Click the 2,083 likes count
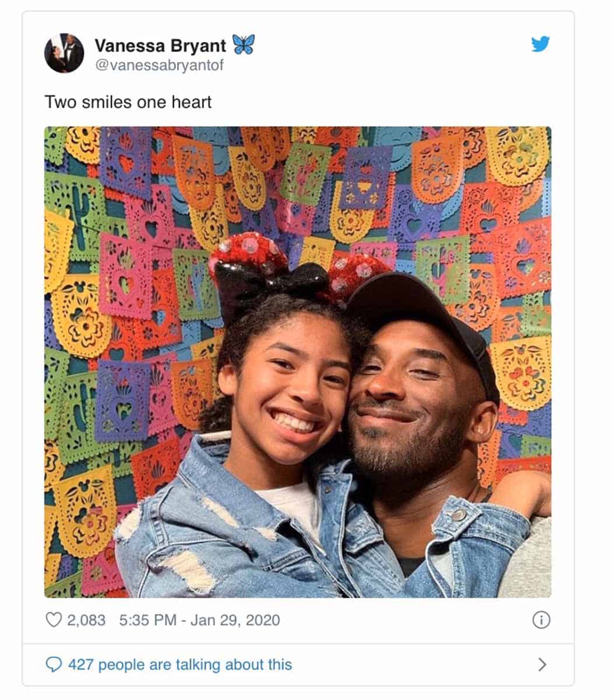Screen dimensions: 612x700 pos(86,619)
